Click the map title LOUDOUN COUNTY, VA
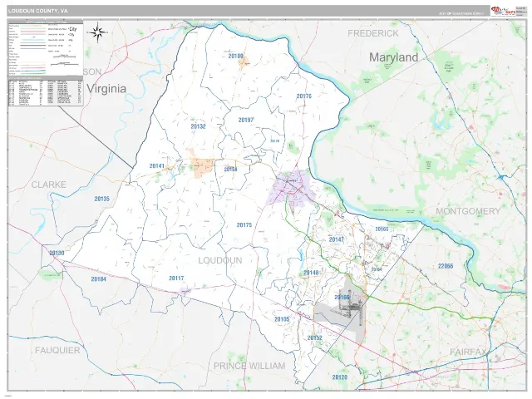Screen dimensions: 532x399 click(x=38, y=11)
